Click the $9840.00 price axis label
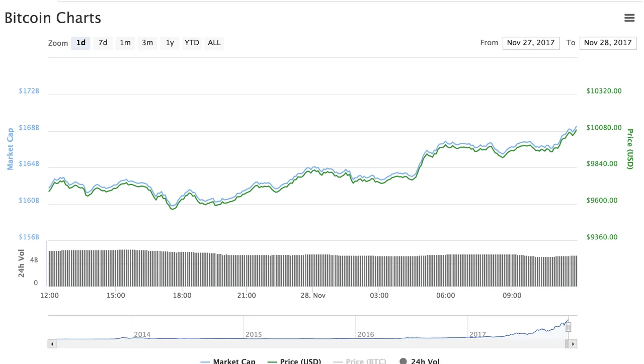This screenshot has width=644, height=364. click(602, 164)
